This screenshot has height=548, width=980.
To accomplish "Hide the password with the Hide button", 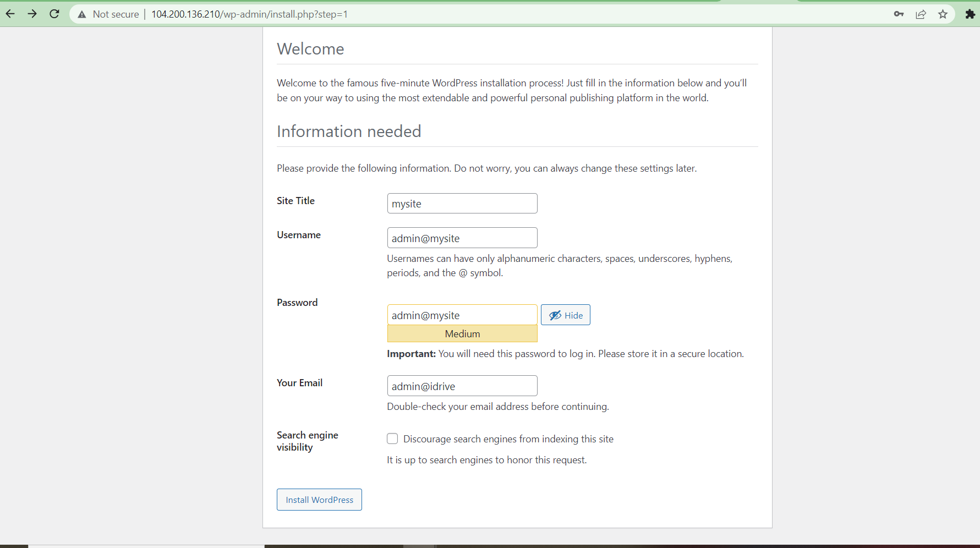I will 566,315.
